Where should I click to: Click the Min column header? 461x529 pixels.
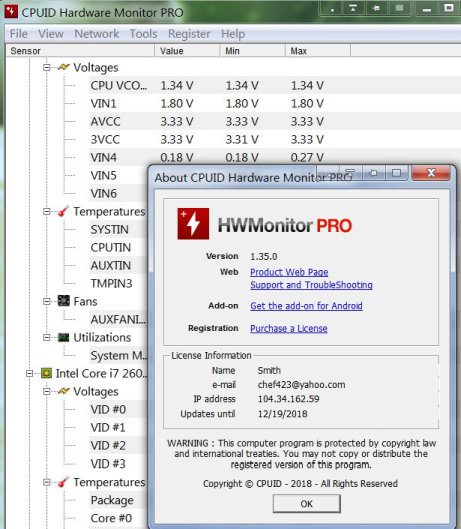pyautogui.click(x=252, y=51)
